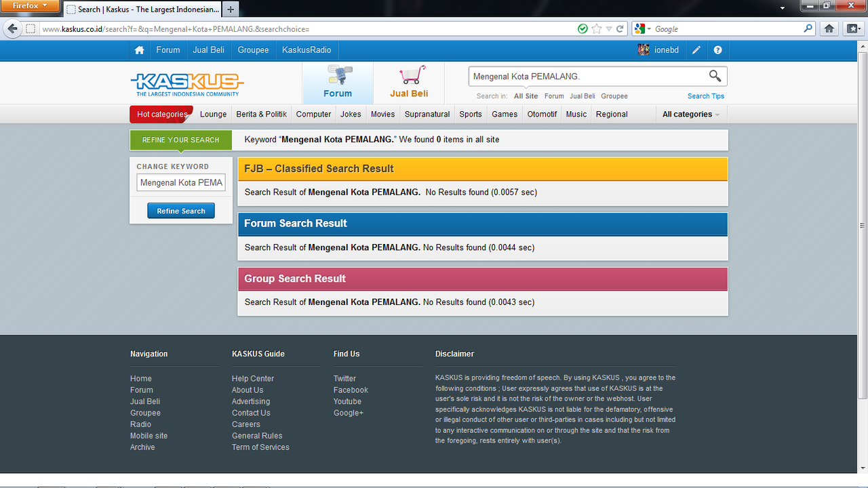
Task: Open Careers footer link
Action: click(246, 424)
